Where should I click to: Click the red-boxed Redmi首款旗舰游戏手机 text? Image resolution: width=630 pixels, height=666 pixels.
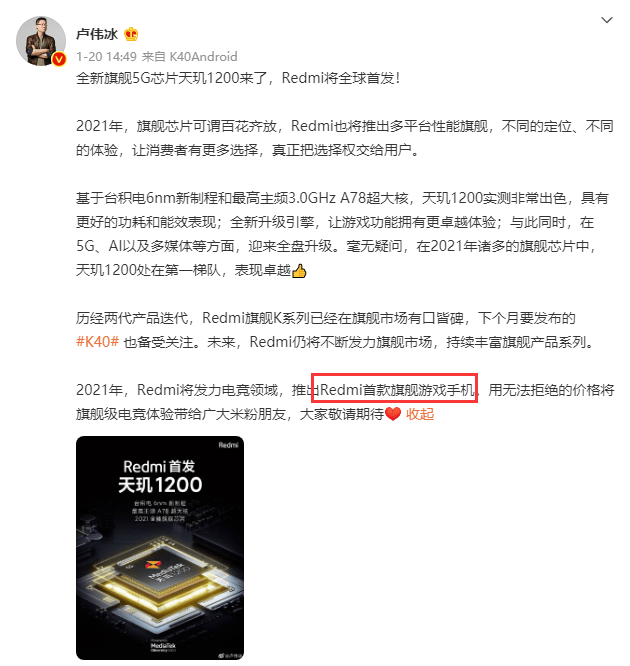(395, 388)
